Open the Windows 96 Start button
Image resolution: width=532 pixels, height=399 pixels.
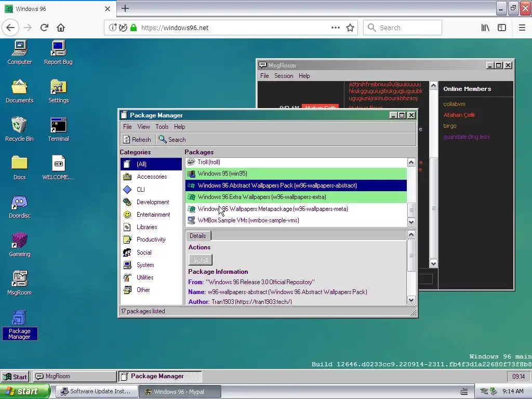15,377
